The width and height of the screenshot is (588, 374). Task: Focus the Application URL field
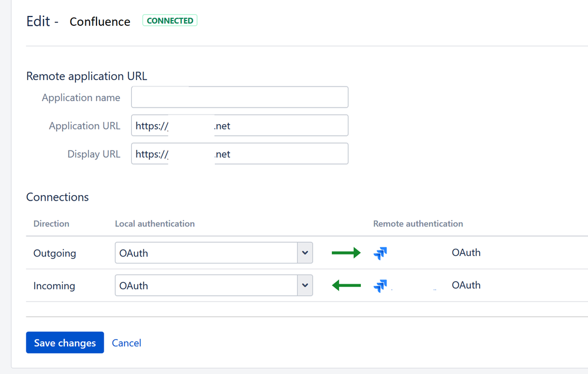pyautogui.click(x=240, y=125)
